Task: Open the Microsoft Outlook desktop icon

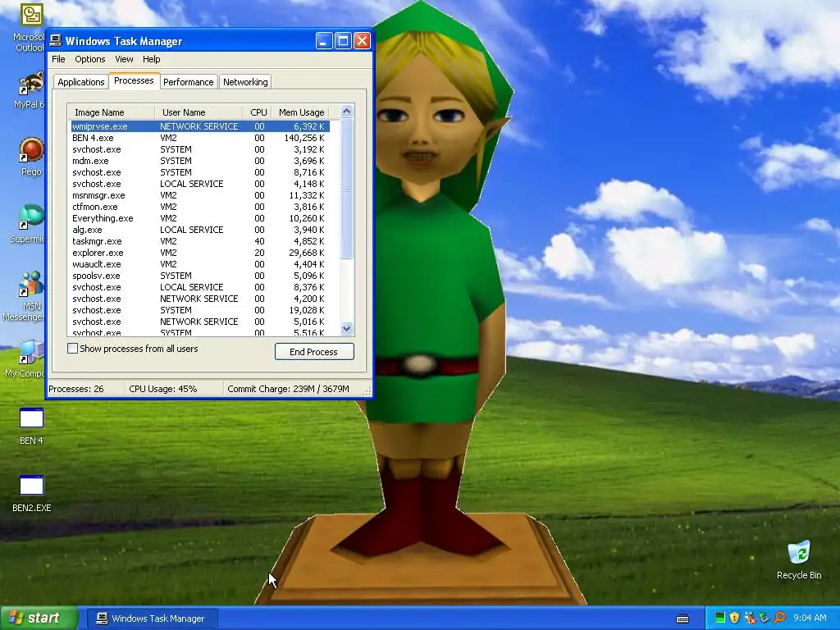Action: click(30, 15)
